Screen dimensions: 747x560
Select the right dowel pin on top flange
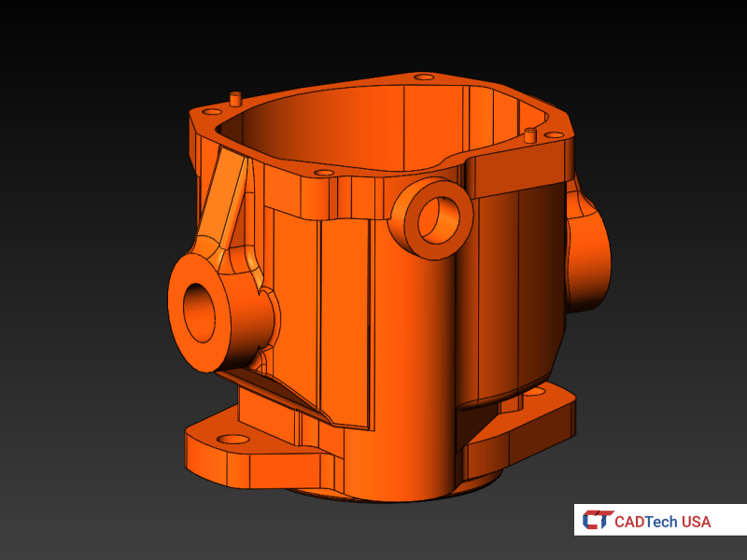coord(529,134)
